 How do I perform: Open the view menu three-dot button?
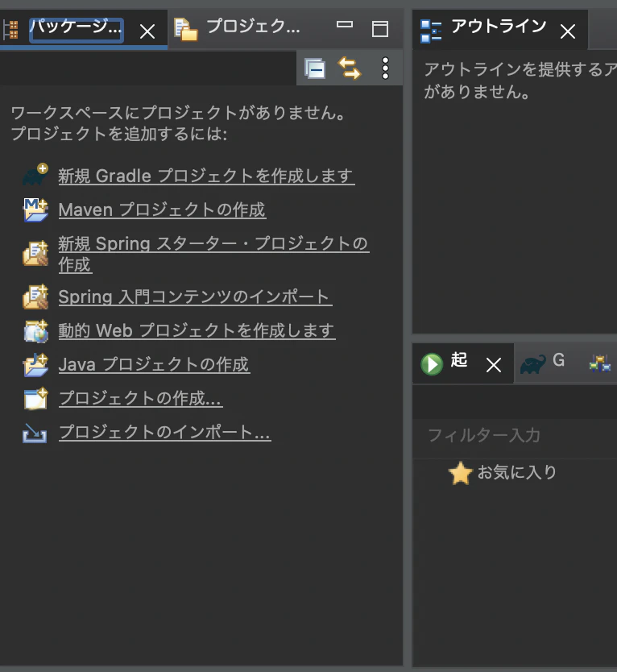tap(385, 68)
